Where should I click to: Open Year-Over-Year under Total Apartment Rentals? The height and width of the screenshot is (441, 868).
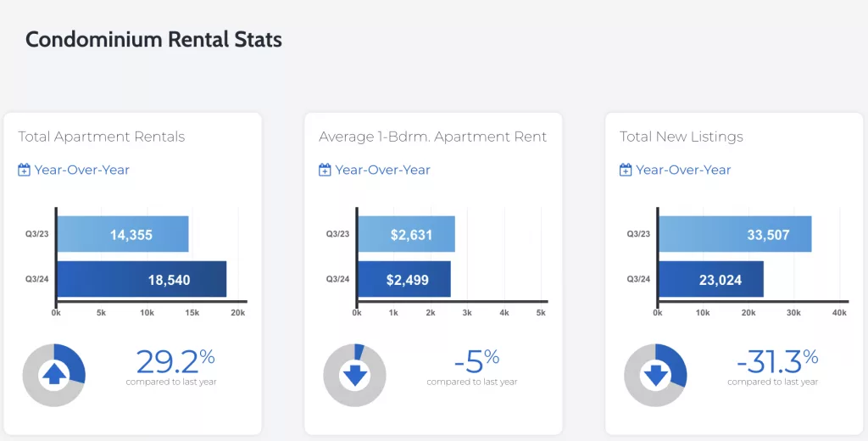[x=81, y=170]
